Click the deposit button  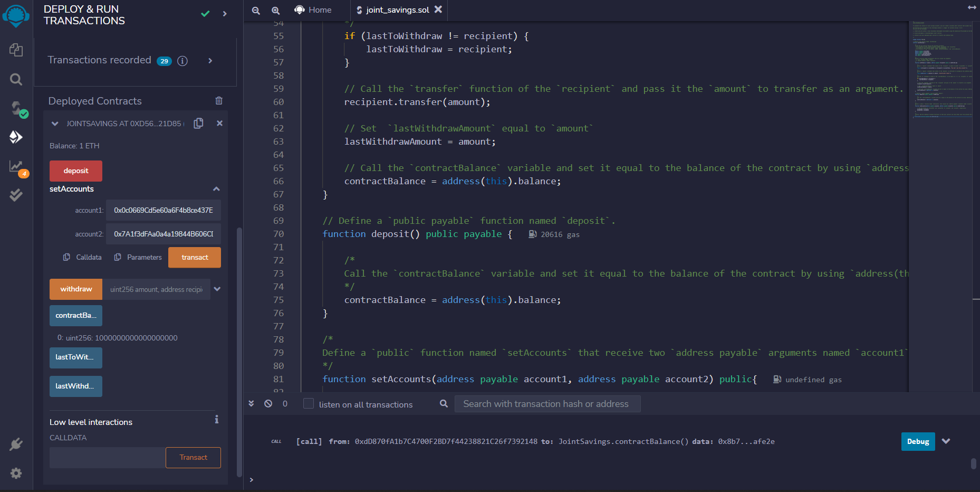click(75, 171)
